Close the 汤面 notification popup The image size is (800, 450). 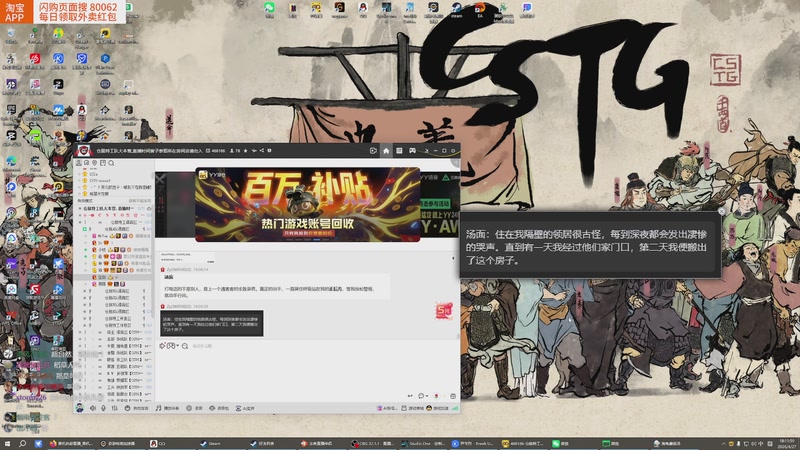721,211
